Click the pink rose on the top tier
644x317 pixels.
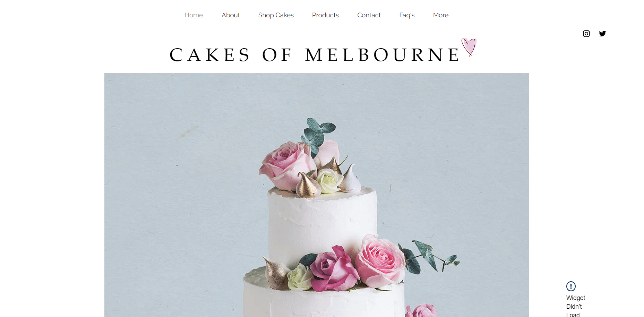coord(284,165)
